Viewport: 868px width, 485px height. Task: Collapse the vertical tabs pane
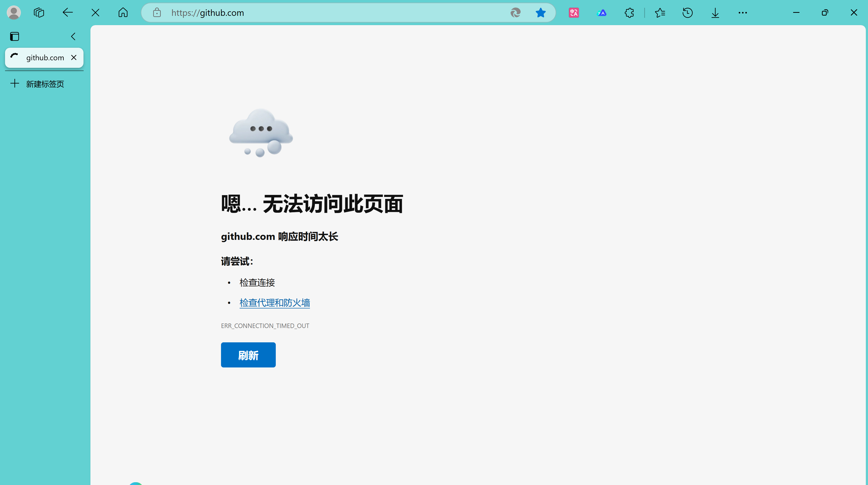[73, 36]
